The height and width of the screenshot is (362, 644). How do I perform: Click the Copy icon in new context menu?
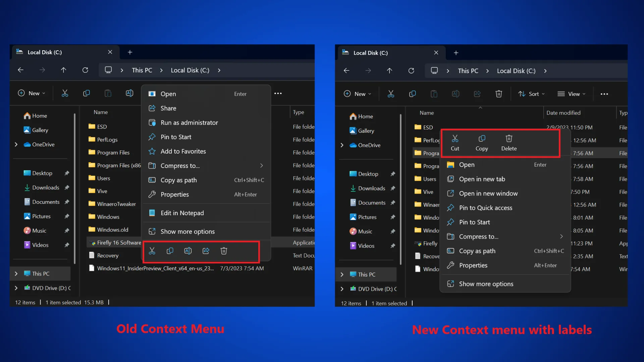482,138
